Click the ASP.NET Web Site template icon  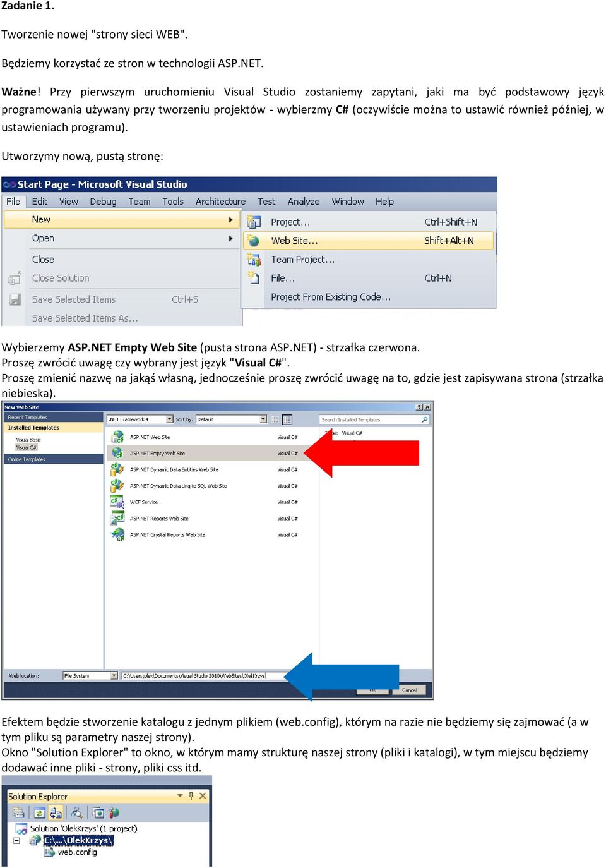pyautogui.click(x=117, y=437)
